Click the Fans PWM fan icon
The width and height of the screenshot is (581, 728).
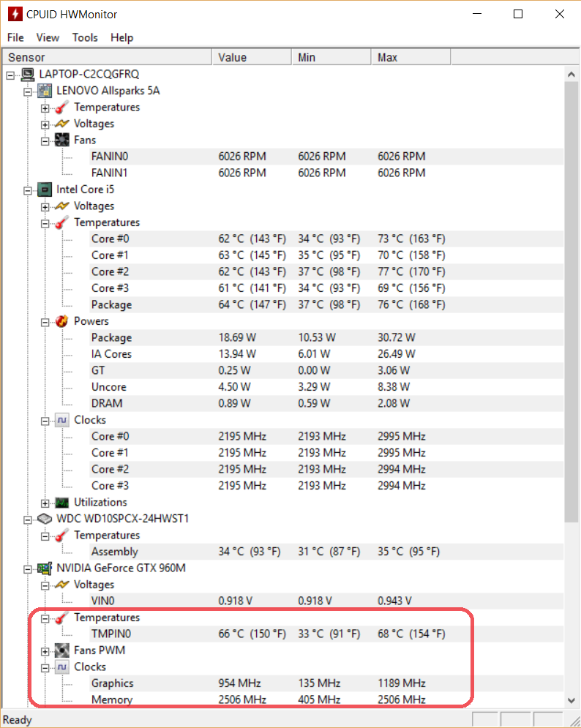click(x=61, y=650)
